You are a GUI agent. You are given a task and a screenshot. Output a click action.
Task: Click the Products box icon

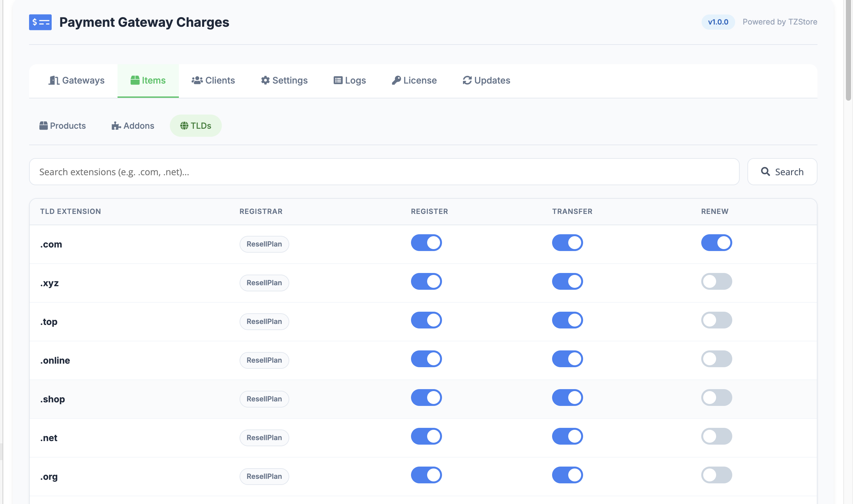point(44,125)
